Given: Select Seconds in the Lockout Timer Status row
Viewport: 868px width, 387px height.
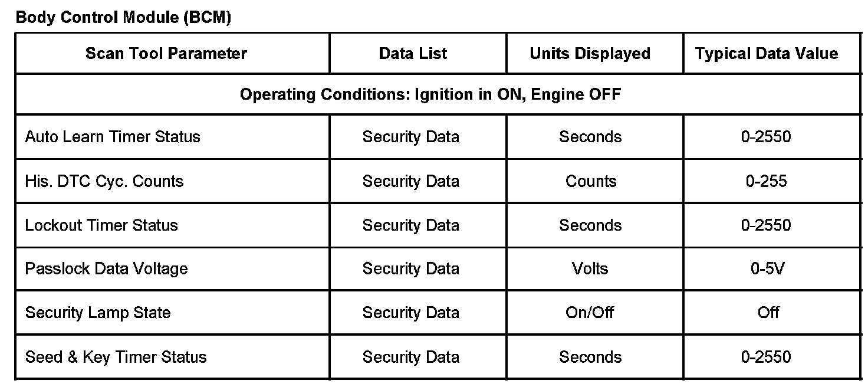Looking at the screenshot, I should point(590,225).
